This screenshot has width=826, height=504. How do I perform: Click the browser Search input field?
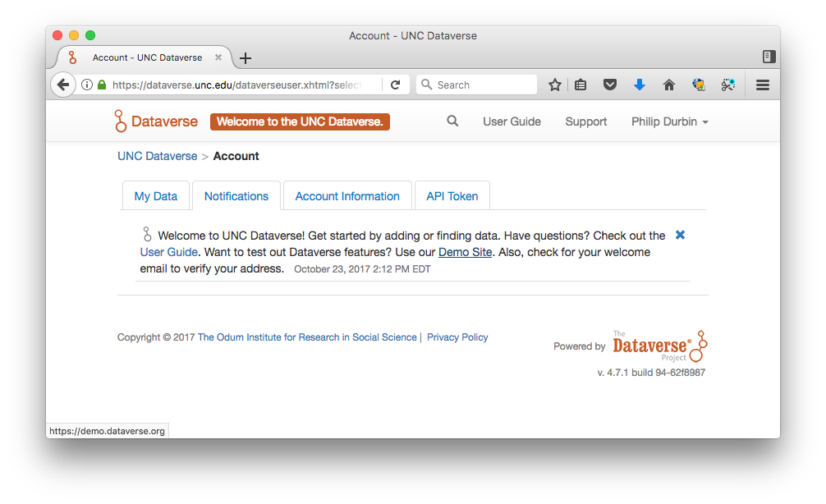(477, 85)
